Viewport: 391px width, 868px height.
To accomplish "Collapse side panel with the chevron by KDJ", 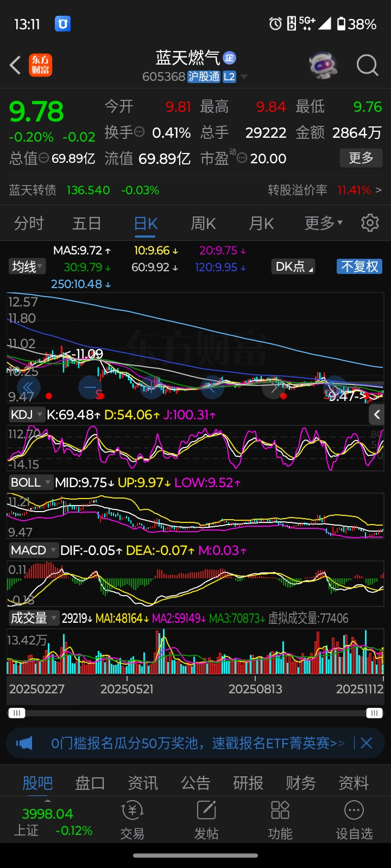I will (377, 415).
